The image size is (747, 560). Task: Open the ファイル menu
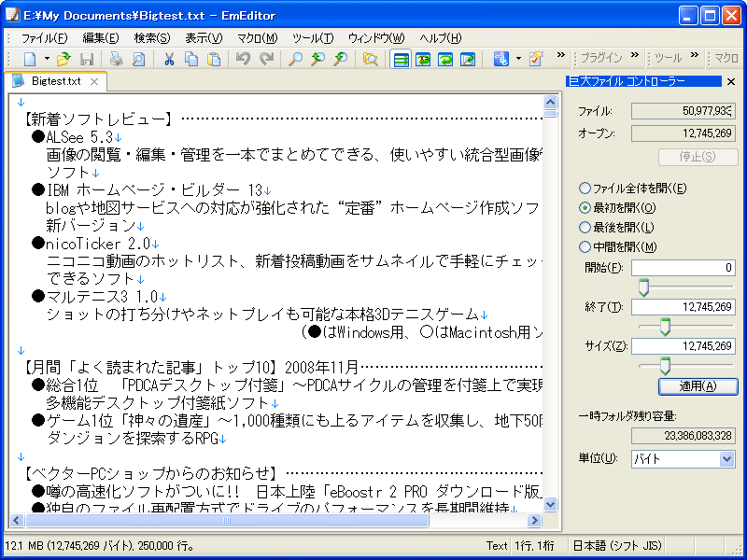(44, 38)
